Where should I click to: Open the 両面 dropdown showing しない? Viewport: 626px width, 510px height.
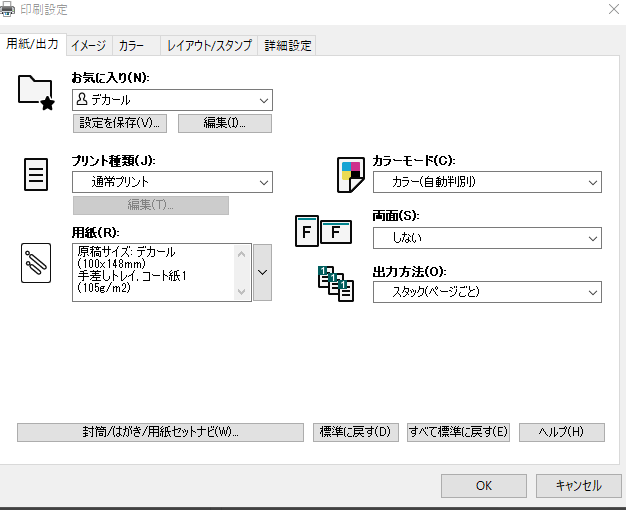487,238
